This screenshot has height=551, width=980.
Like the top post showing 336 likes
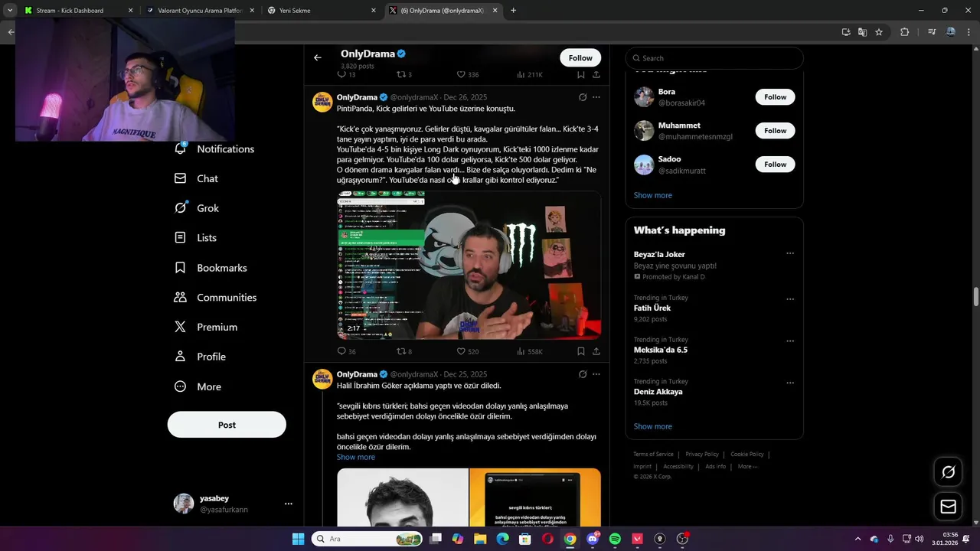click(x=467, y=74)
